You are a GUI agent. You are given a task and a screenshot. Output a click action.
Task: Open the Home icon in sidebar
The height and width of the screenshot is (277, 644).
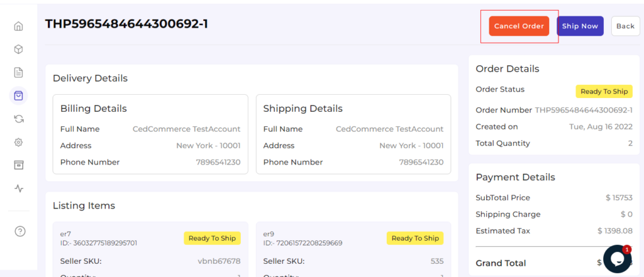(19, 26)
